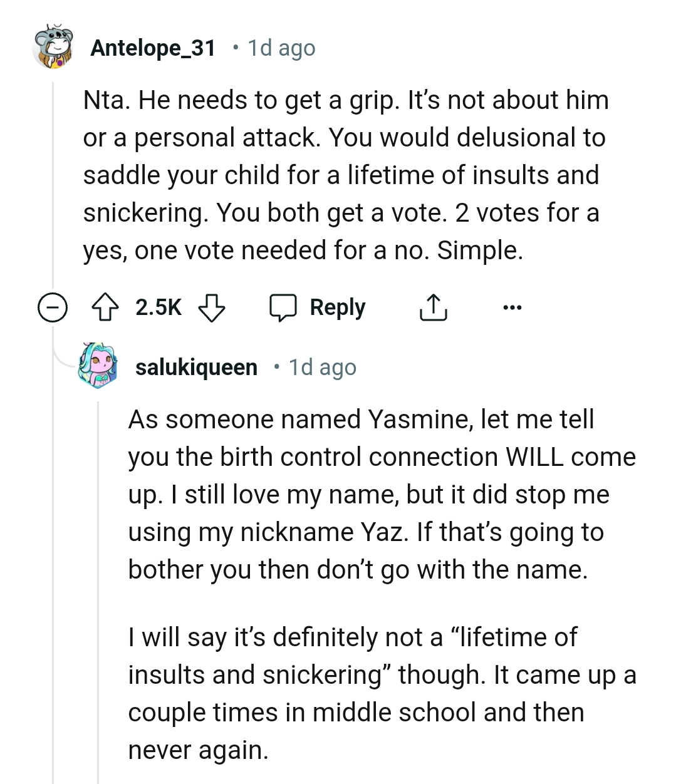This screenshot has width=676, height=784.
Task: Open salukiqueen's mermaid avatar
Action: tap(99, 368)
